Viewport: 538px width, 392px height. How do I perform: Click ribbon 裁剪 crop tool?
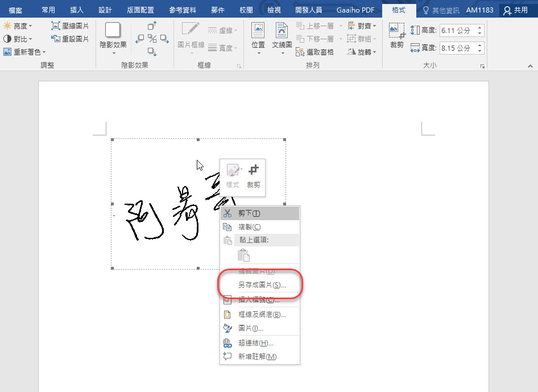tap(397, 36)
